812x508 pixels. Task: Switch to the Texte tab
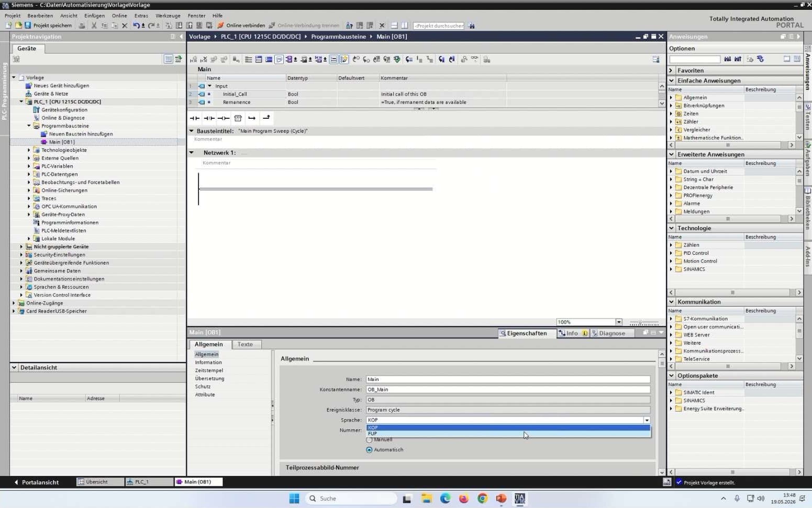[245, 344]
